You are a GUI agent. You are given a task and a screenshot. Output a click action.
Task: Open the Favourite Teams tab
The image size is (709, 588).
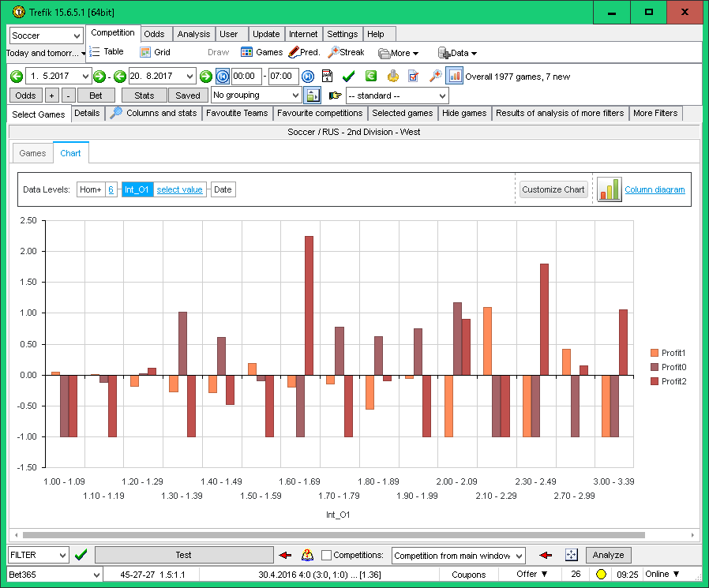point(236,113)
